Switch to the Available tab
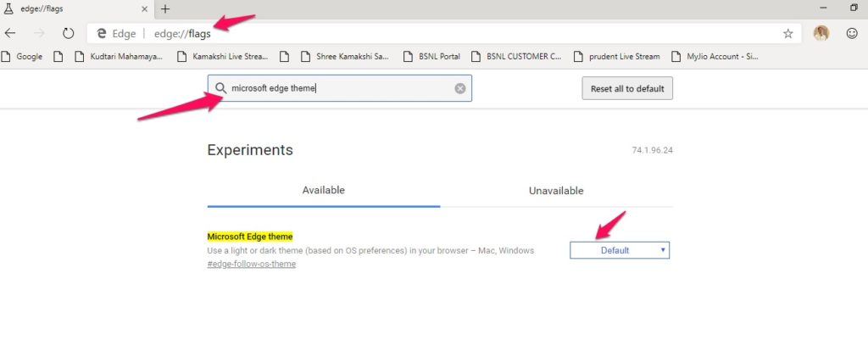Viewport: 868px width, 340px height. pos(324,191)
